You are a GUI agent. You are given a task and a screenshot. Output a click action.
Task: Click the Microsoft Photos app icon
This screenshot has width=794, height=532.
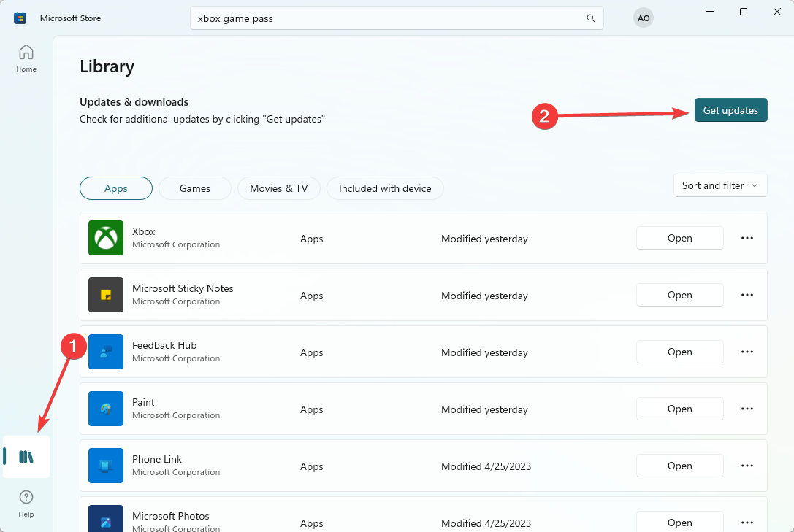[106, 518]
